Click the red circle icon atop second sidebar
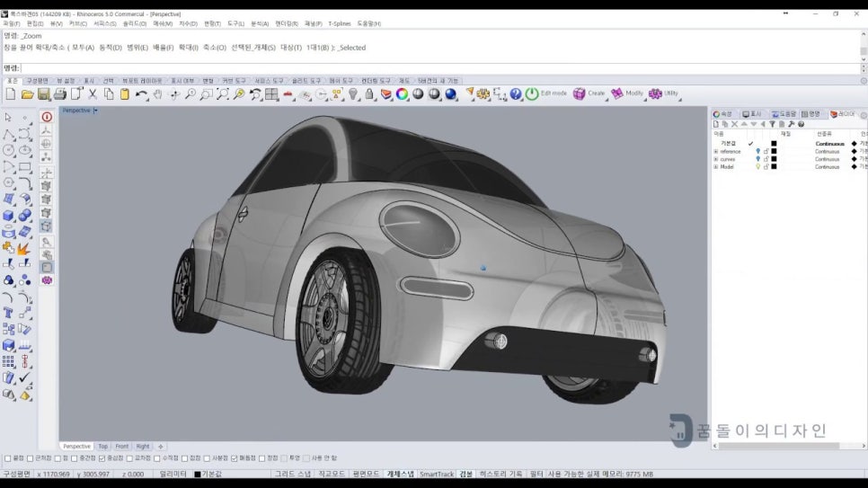Screen dimensions: 868x488 [47, 117]
